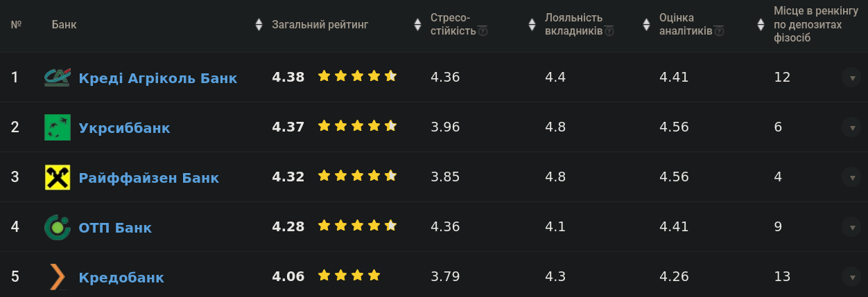Click help icon next to Стресо-стійкість

coord(483,31)
